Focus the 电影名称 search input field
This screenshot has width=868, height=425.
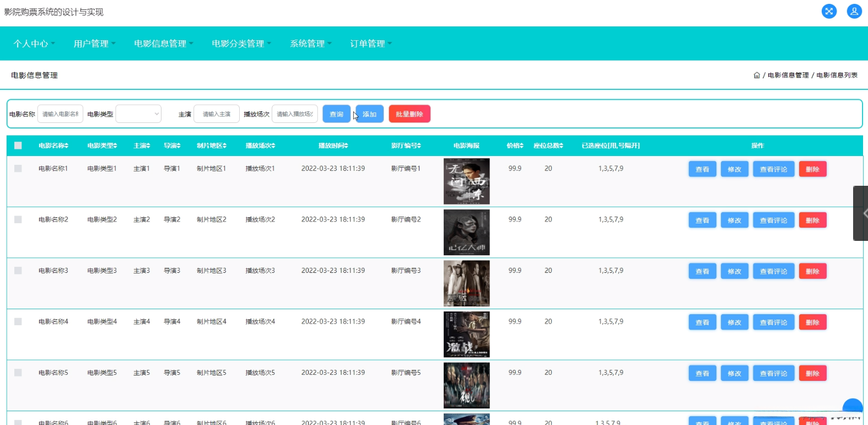coord(61,114)
